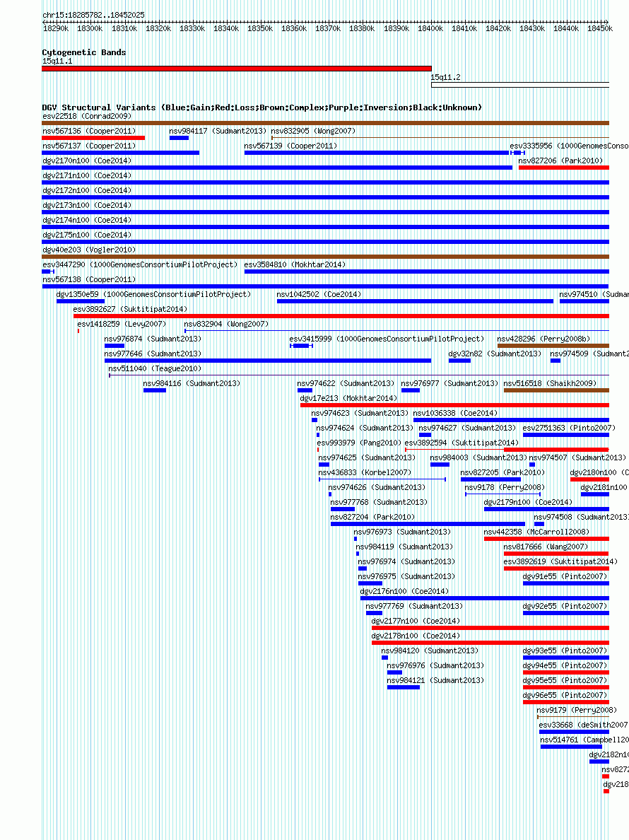This screenshot has height=840, width=629.
Task: Select the dgv2171n100 (Coe2014) label
Action: coord(87,176)
